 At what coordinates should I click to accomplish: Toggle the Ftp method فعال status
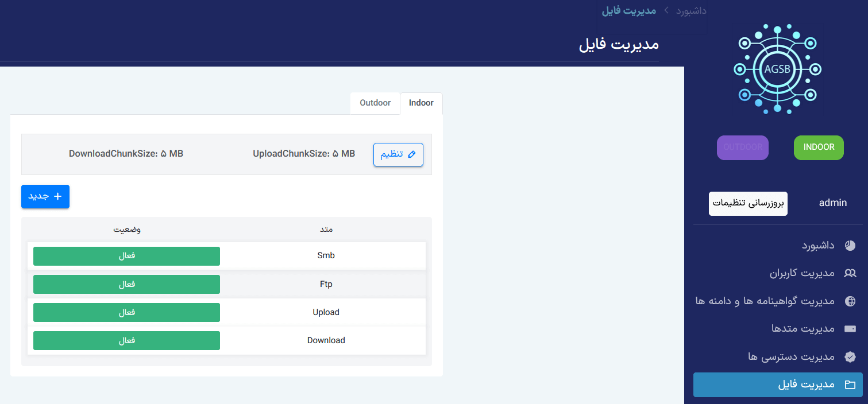(x=126, y=284)
